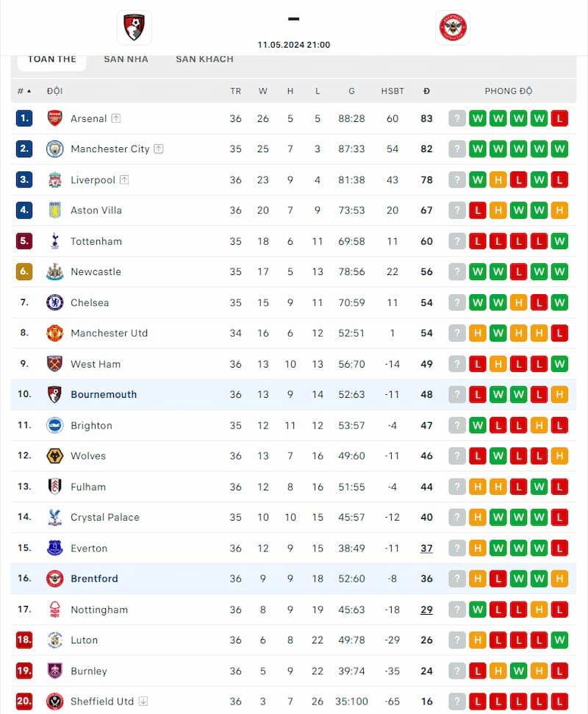Open the Bournemouth team name link
588x714 pixels.
pos(104,394)
